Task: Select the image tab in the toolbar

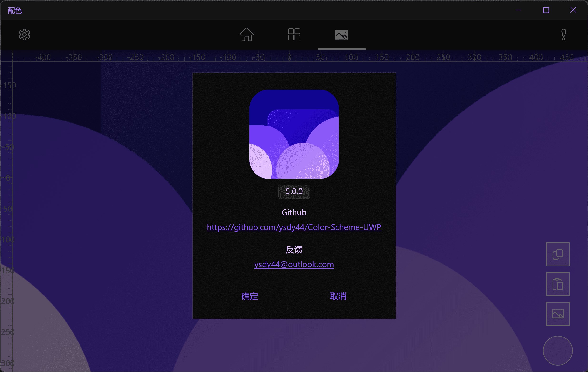Action: 342,35
